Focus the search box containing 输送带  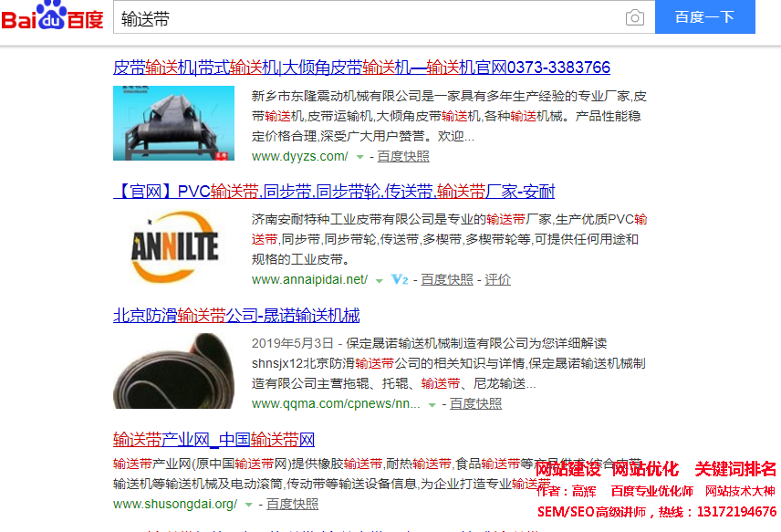click(x=365, y=18)
